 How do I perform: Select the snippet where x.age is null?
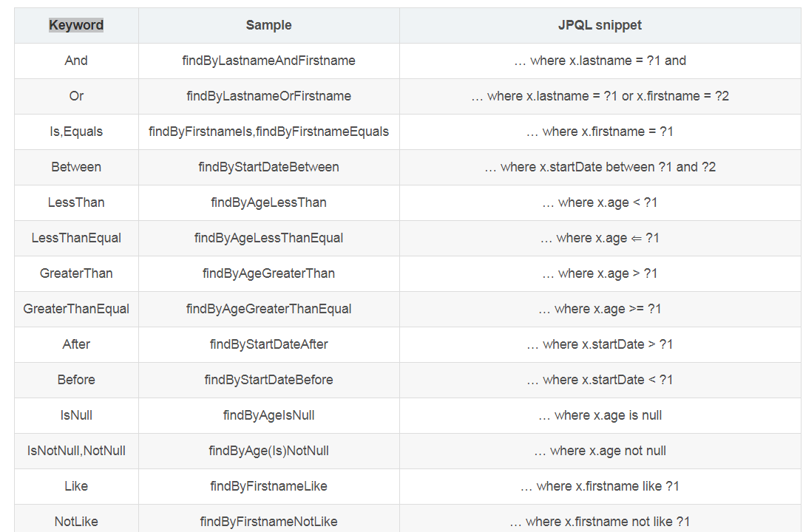600,415
